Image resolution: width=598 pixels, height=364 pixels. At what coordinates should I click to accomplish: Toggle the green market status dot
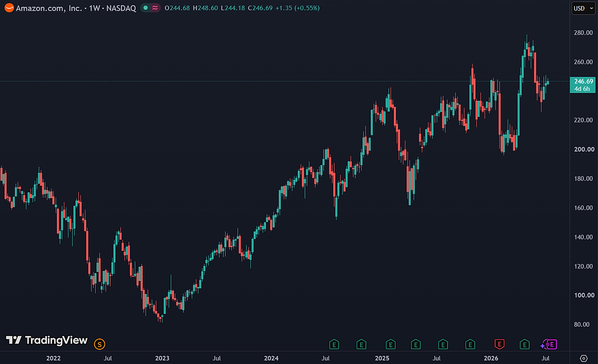pyautogui.click(x=145, y=8)
